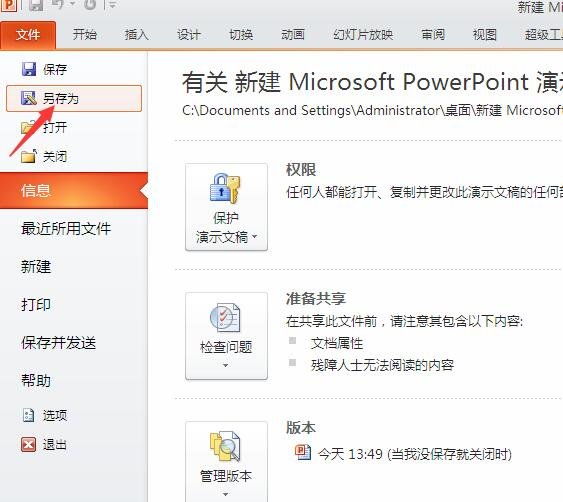The width and height of the screenshot is (563, 502).
Task: Switch to the Insert (插入) ribbon tab
Action: tap(136, 35)
